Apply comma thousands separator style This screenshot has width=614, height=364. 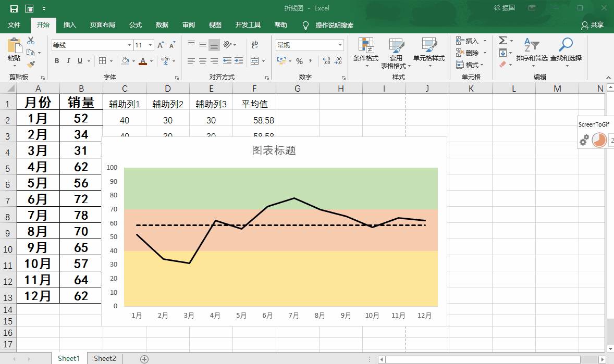311,61
